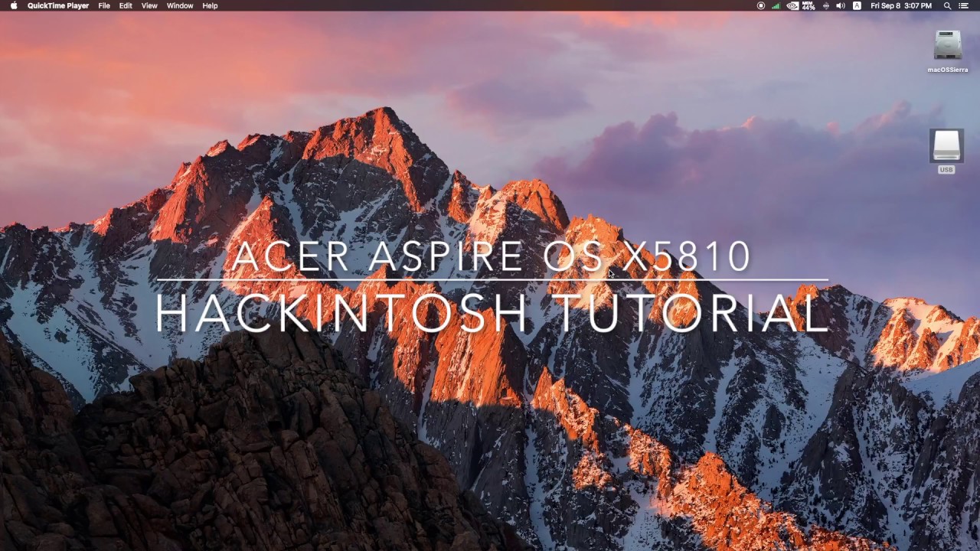Click the stop recording icon in menu bar
This screenshot has width=980, height=551.
point(760,5)
